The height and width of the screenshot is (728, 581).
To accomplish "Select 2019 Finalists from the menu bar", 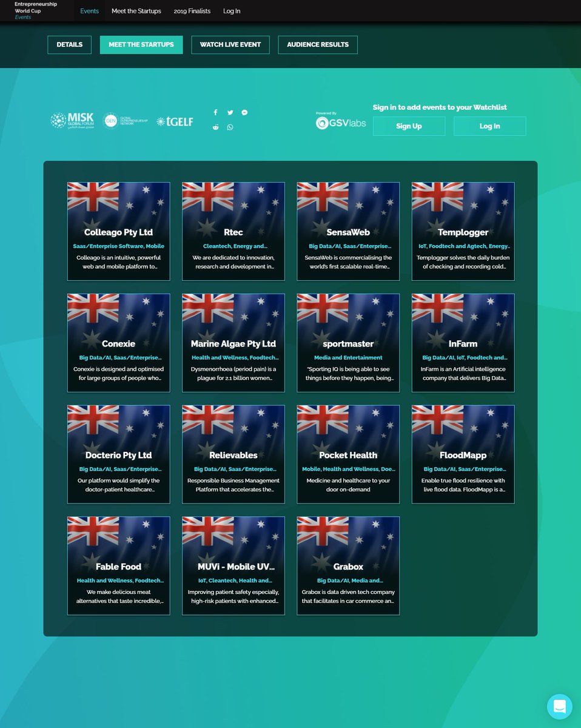I will [192, 11].
